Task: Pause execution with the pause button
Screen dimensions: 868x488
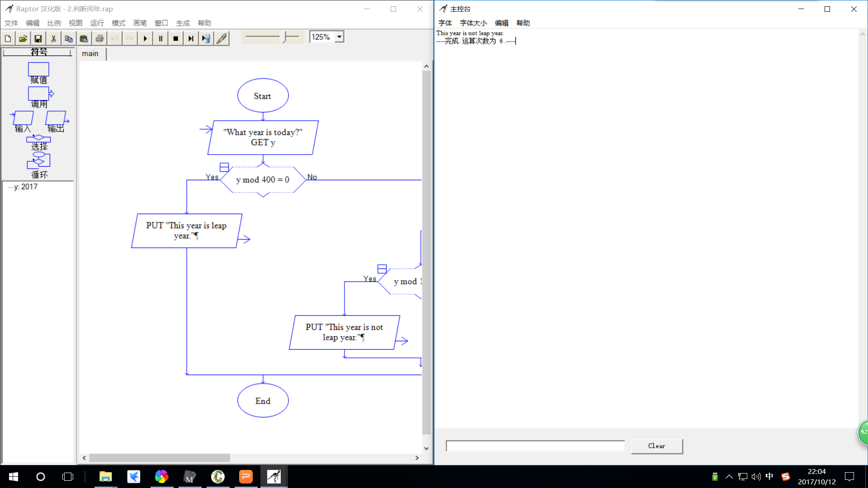Action: (160, 38)
